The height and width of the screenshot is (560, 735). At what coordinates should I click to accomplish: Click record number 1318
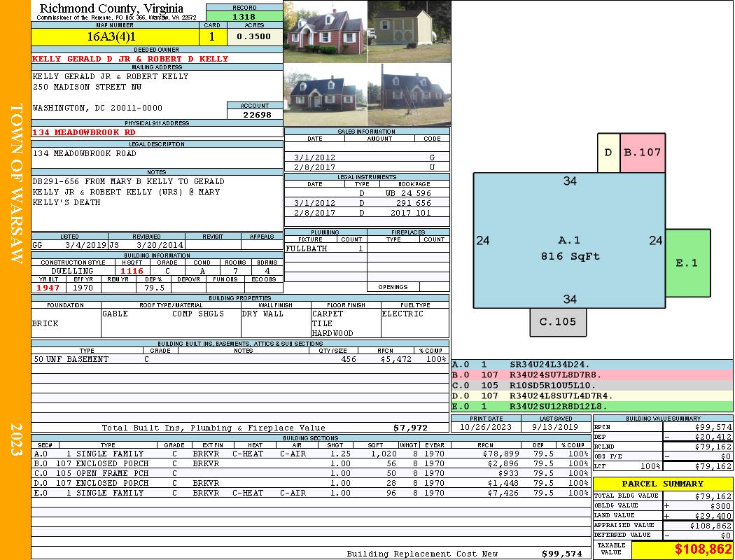pos(244,16)
